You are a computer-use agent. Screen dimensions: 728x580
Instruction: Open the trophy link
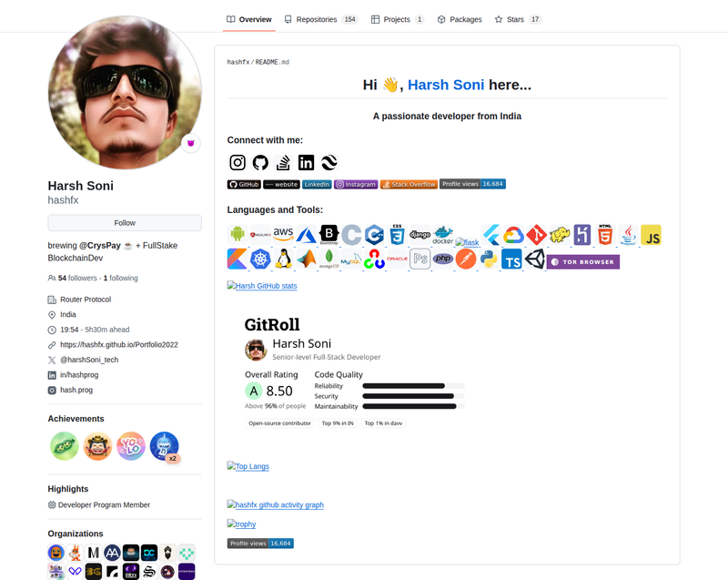(x=241, y=524)
